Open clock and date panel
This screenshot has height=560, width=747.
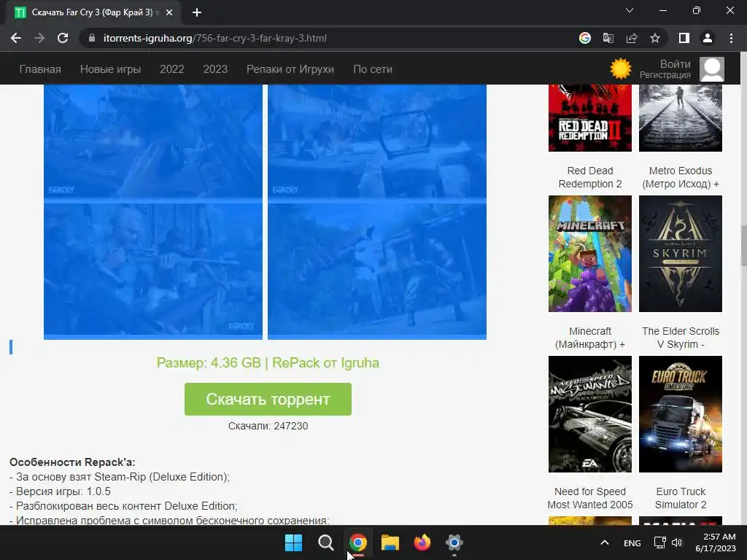(716, 542)
